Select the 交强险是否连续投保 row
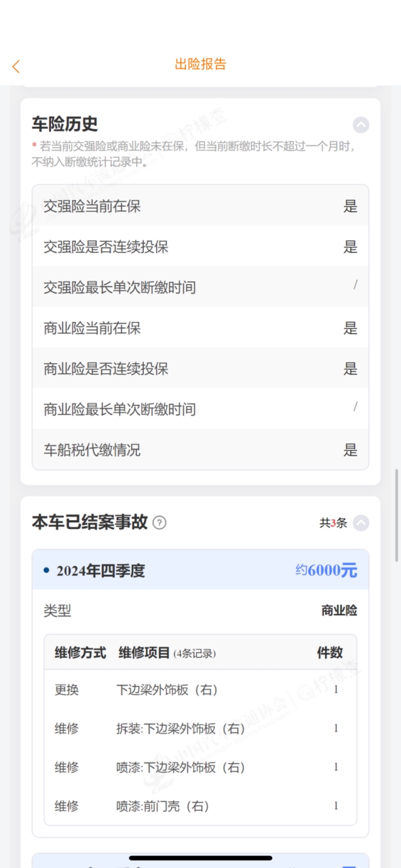Screen dimensions: 401x868 pyautogui.click(x=201, y=246)
